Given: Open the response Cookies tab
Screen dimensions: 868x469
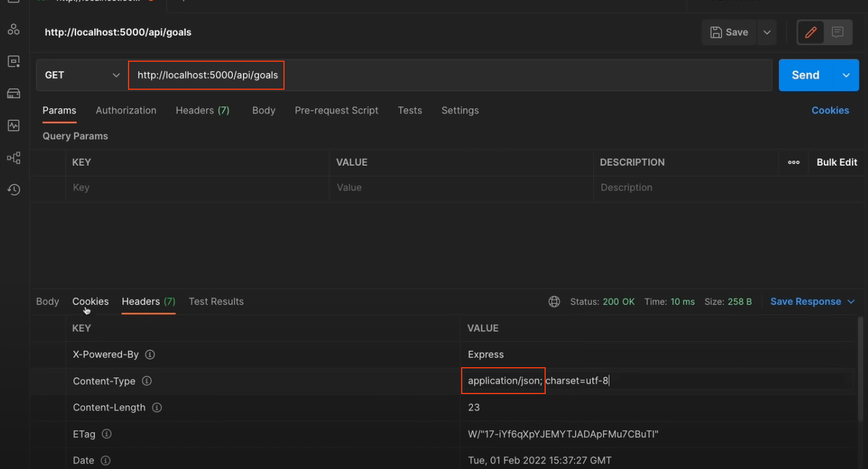Looking at the screenshot, I should [90, 301].
